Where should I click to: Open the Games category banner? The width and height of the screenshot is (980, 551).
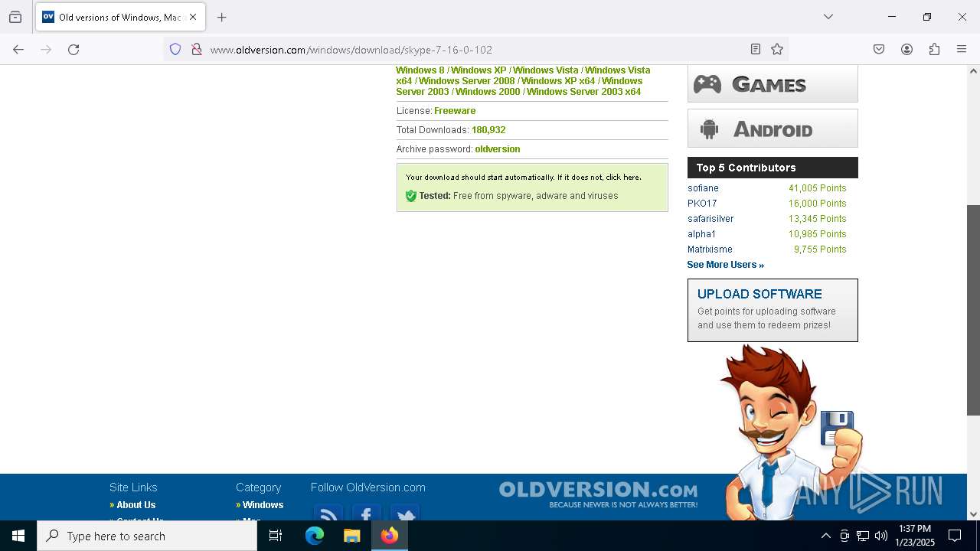point(773,83)
